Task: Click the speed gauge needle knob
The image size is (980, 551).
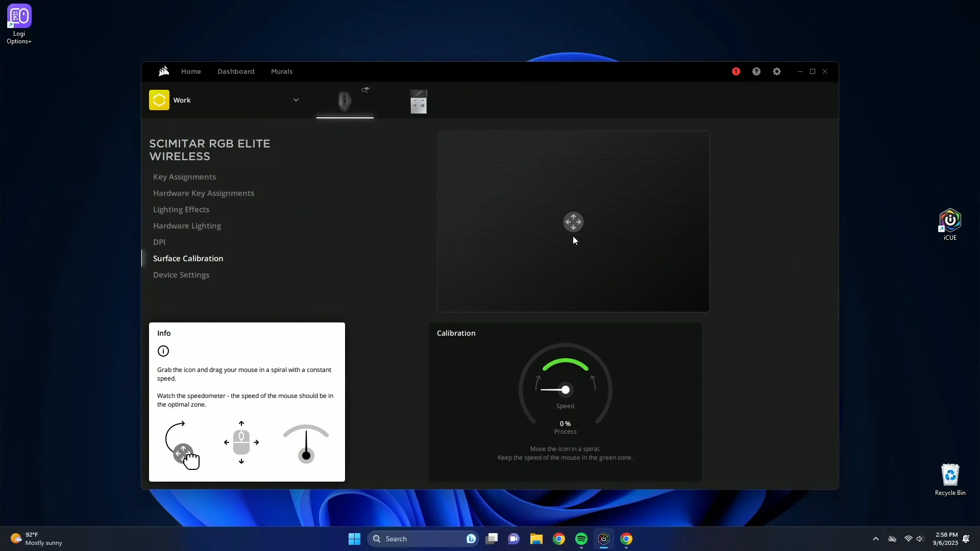Action: 566,390
